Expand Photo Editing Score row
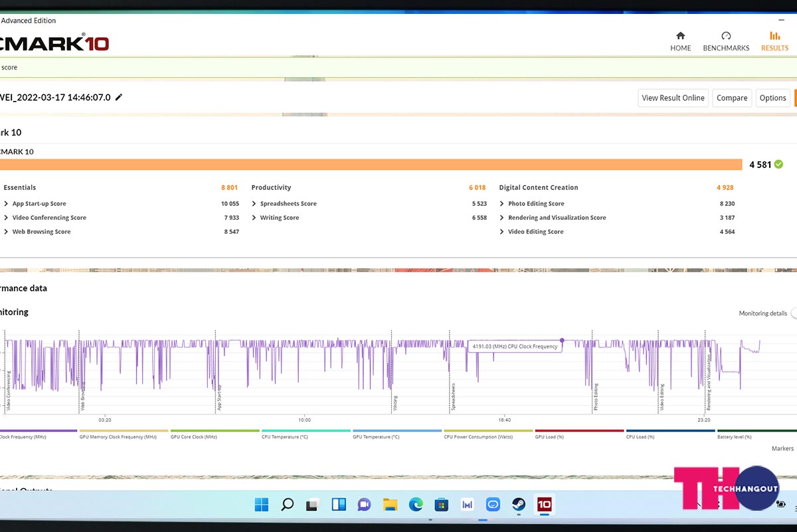The width and height of the screenshot is (797, 532). [x=502, y=204]
